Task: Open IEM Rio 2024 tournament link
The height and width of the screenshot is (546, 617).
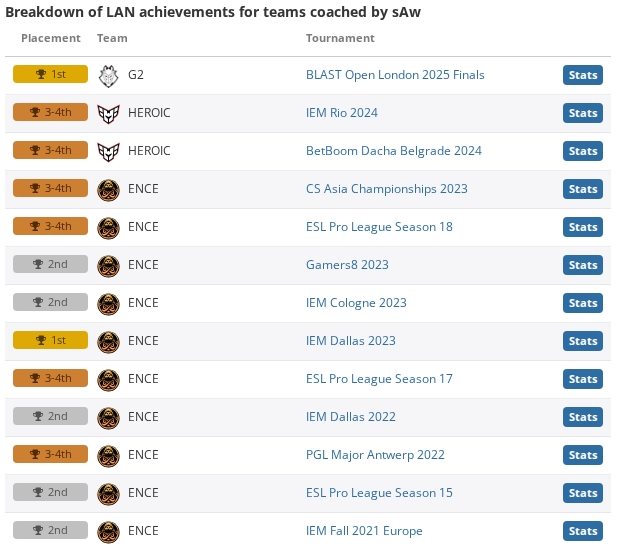Action: (342, 113)
